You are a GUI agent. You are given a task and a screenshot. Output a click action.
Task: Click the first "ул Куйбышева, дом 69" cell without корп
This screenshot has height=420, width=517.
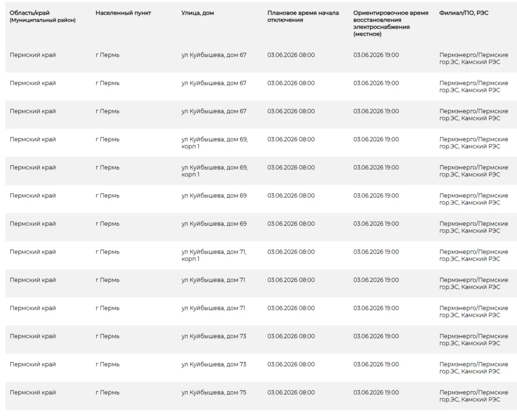point(214,195)
